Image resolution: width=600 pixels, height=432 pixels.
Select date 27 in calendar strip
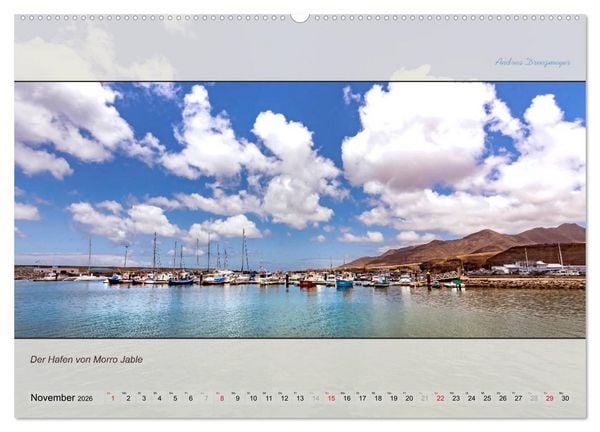click(x=518, y=398)
